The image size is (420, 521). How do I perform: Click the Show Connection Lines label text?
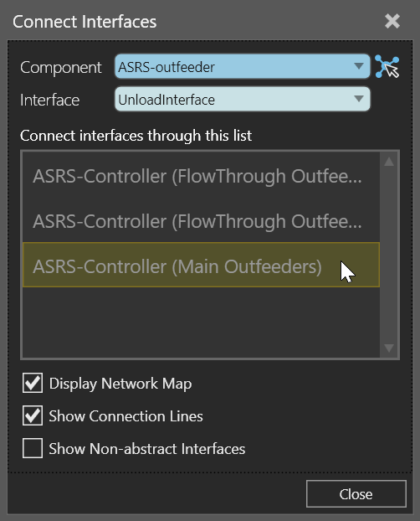pos(125,416)
